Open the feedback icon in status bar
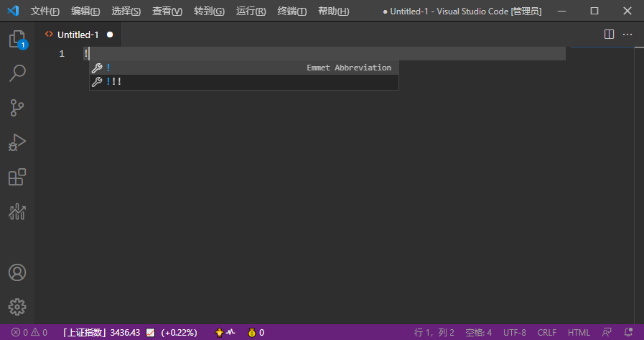The image size is (644, 340). tap(607, 332)
